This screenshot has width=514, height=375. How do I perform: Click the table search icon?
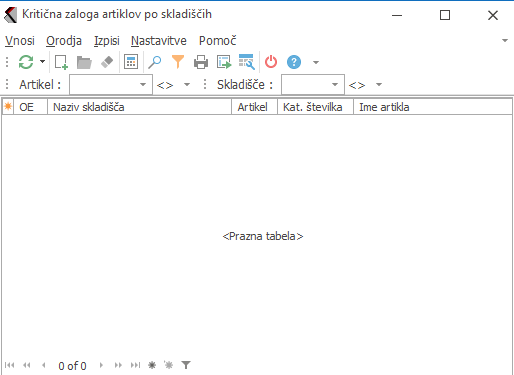tap(247, 62)
